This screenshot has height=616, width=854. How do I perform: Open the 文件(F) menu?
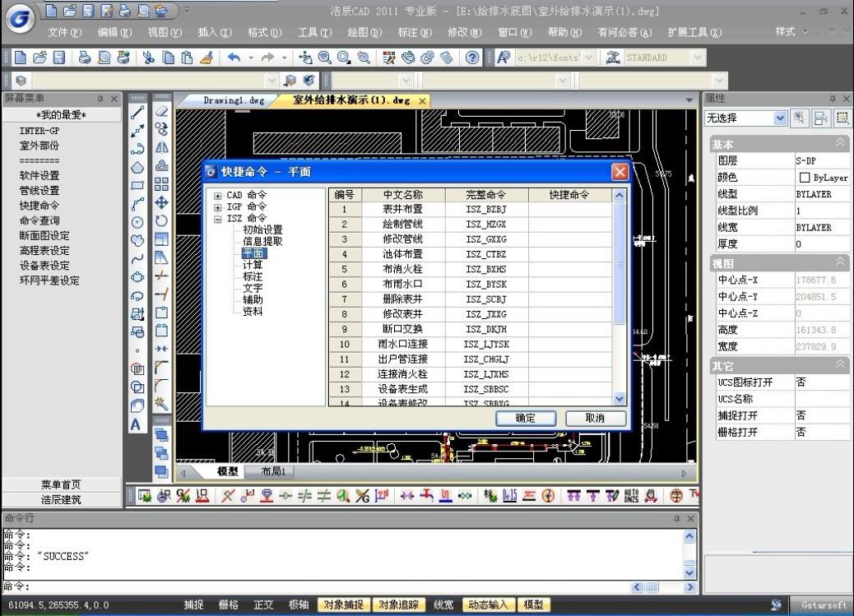pos(65,33)
